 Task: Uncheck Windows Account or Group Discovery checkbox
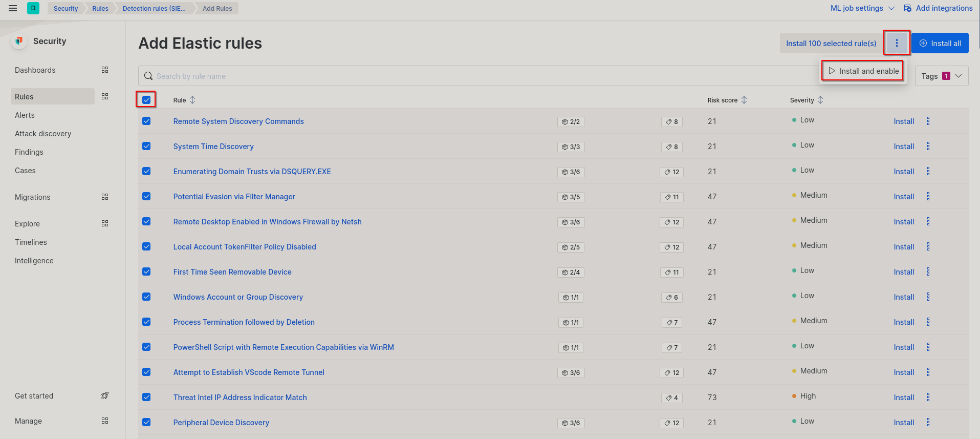pyautogui.click(x=146, y=297)
